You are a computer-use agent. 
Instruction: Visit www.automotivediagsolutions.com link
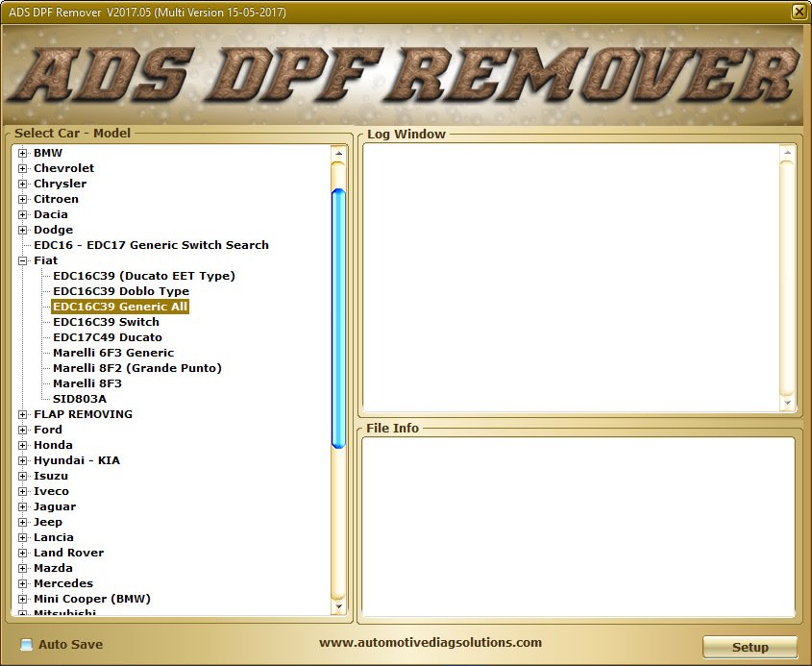click(431, 643)
